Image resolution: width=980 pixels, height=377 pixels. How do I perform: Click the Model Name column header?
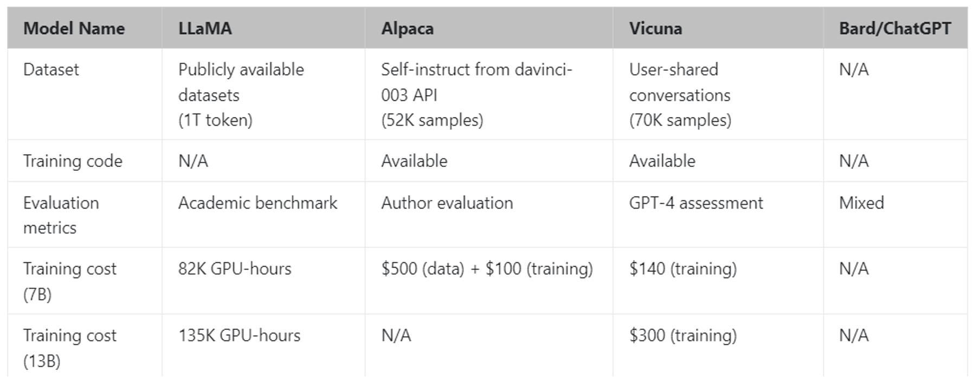click(x=74, y=28)
